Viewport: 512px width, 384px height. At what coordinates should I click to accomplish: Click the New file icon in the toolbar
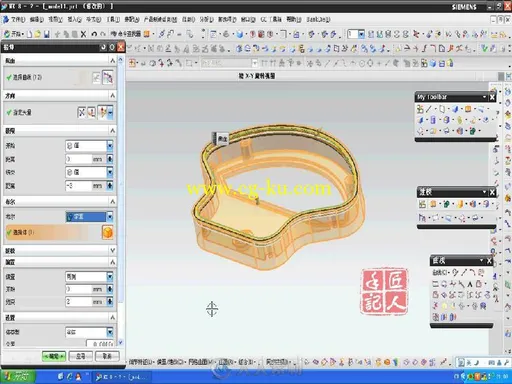click(x=29, y=34)
